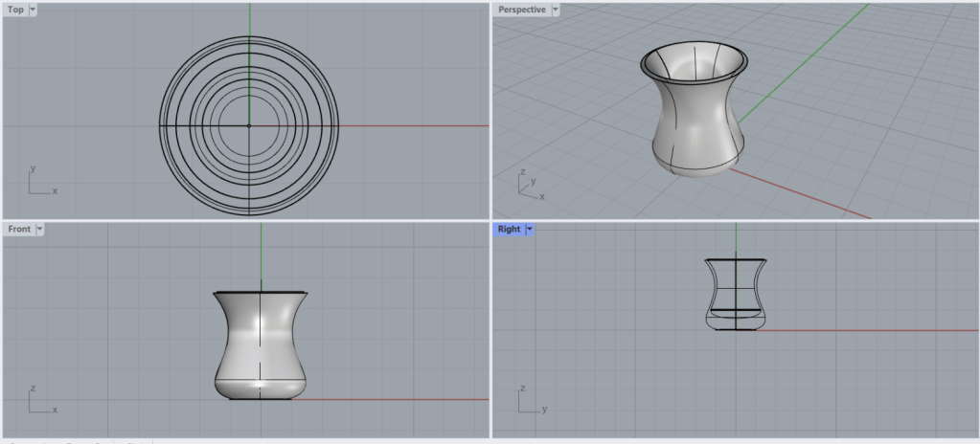Open the Front viewport dropdown arrow

pyautogui.click(x=39, y=230)
